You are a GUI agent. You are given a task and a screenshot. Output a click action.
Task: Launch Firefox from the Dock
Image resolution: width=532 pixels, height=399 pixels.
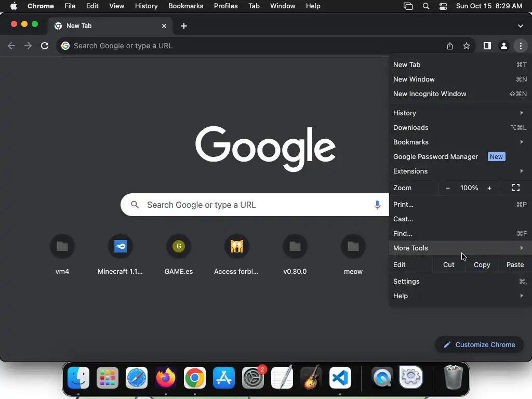(x=166, y=378)
